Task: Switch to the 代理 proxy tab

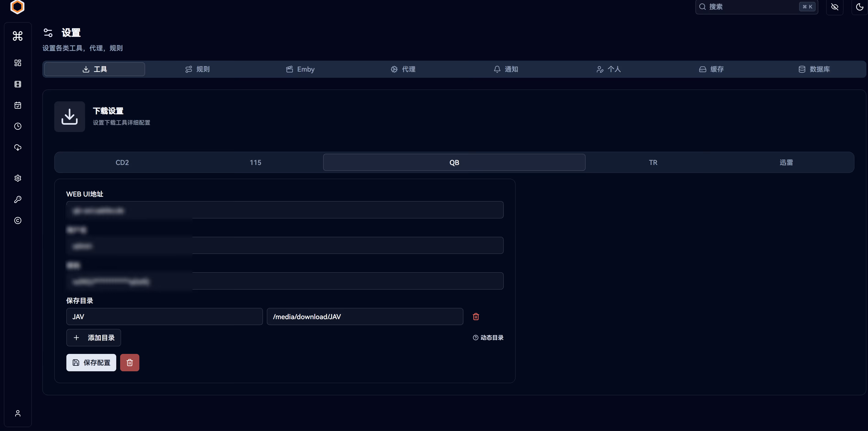Action: [x=403, y=69]
